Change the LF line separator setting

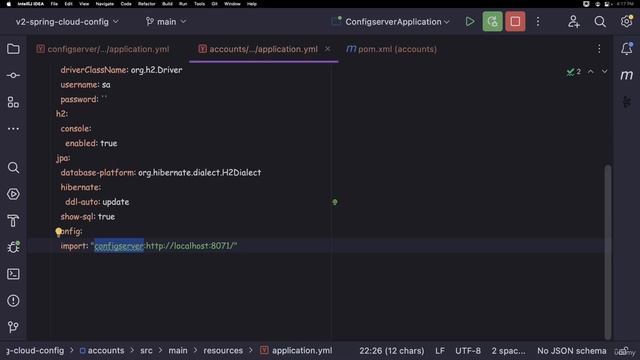[x=440, y=351]
